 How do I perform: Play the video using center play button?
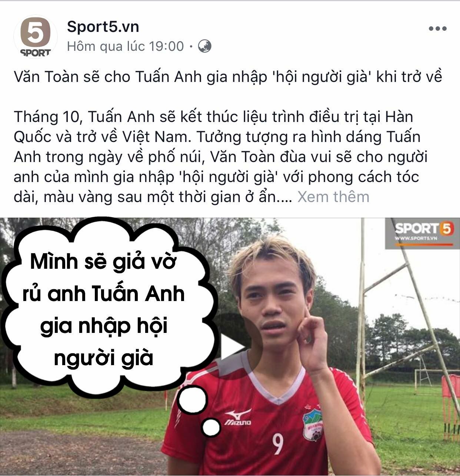click(x=232, y=347)
